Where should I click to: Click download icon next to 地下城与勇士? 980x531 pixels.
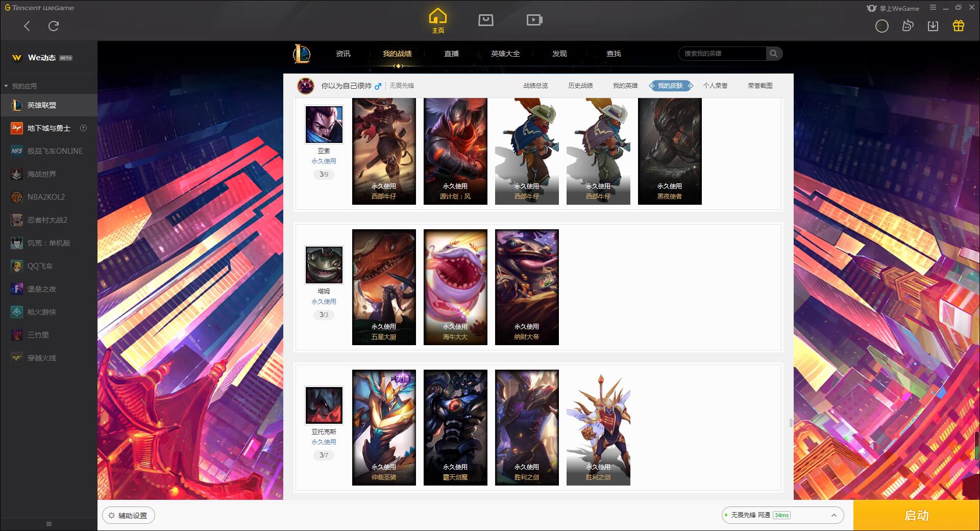point(84,128)
